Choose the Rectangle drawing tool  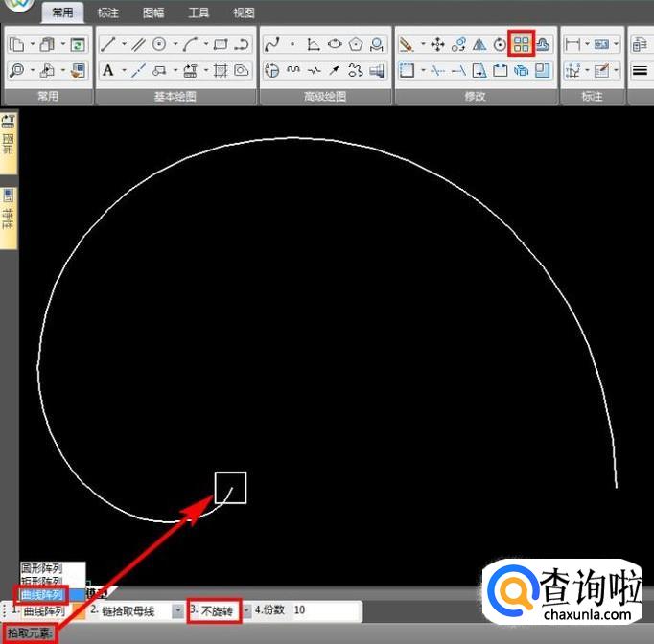coord(221,44)
